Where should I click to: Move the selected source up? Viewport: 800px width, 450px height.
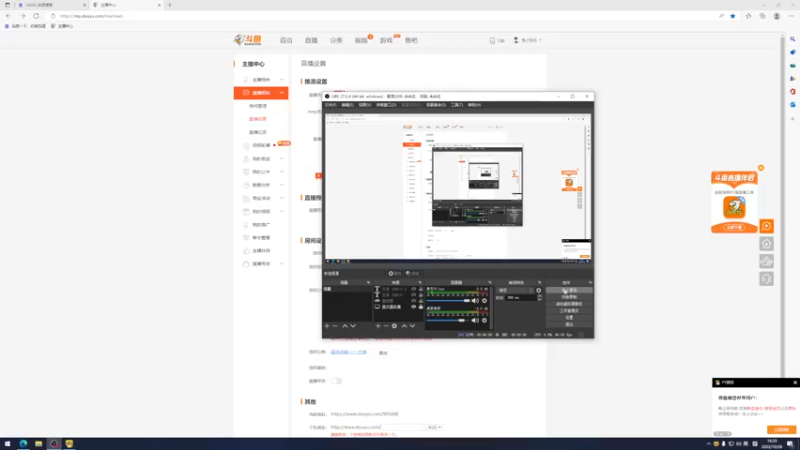[x=404, y=326]
